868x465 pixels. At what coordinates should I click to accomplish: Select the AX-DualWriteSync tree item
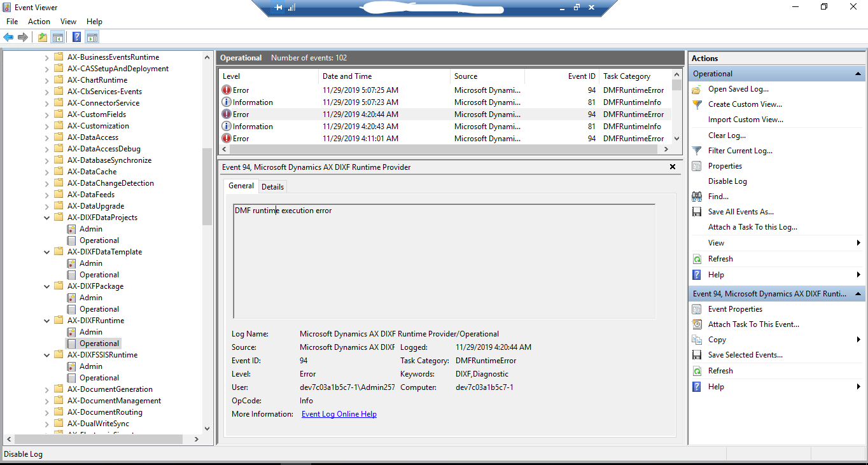(x=98, y=424)
